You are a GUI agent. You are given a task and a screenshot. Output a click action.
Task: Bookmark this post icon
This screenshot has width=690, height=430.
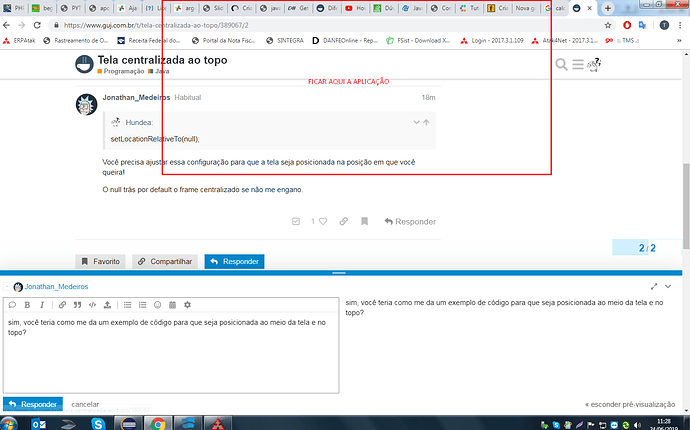coord(364,221)
